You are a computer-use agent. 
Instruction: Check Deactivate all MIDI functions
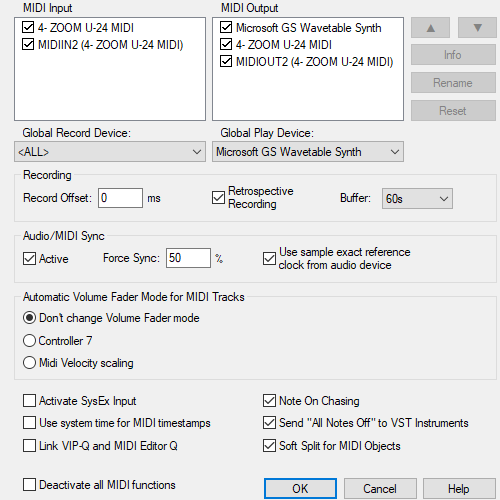pyautogui.click(x=29, y=485)
